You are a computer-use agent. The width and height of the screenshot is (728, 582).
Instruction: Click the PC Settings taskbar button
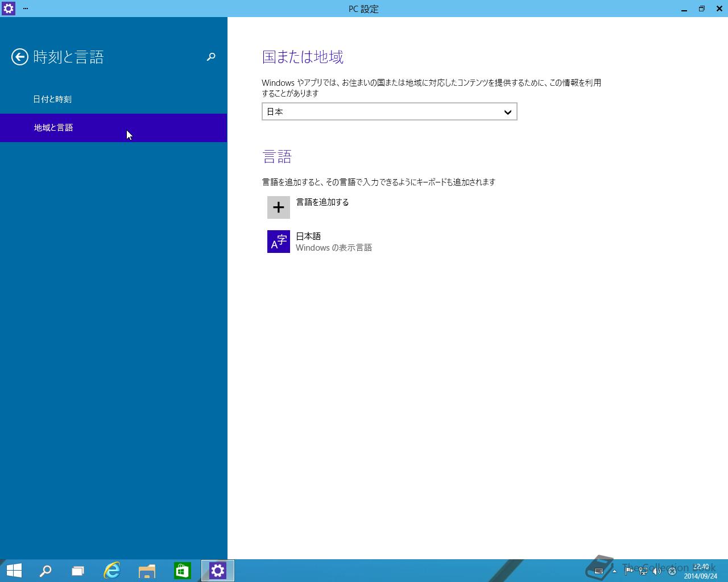(x=218, y=571)
